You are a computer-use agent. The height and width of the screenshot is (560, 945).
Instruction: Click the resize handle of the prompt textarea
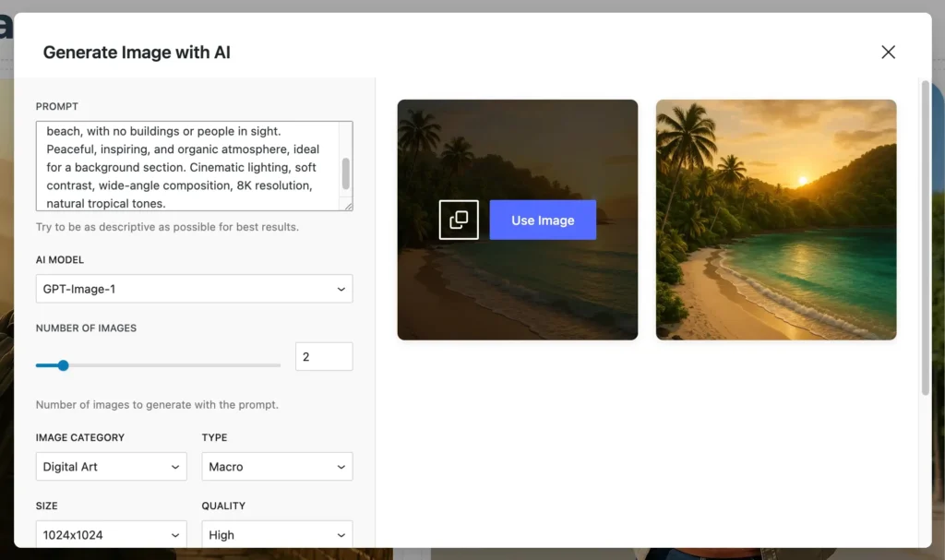(x=348, y=206)
